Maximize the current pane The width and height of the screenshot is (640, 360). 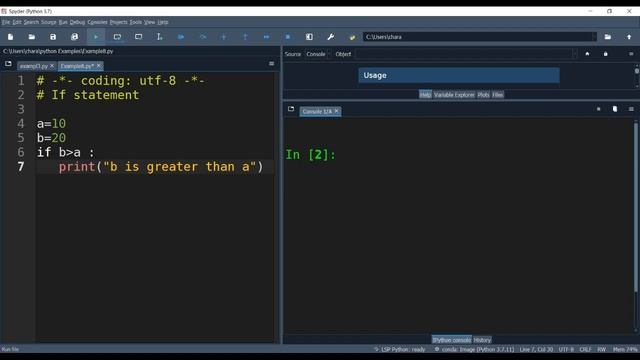[309, 37]
